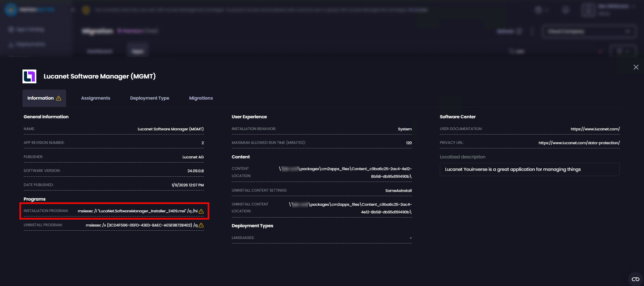This screenshot has height=286, width=644.
Task: Click the Deployment Types section heading
Action: click(x=252, y=226)
